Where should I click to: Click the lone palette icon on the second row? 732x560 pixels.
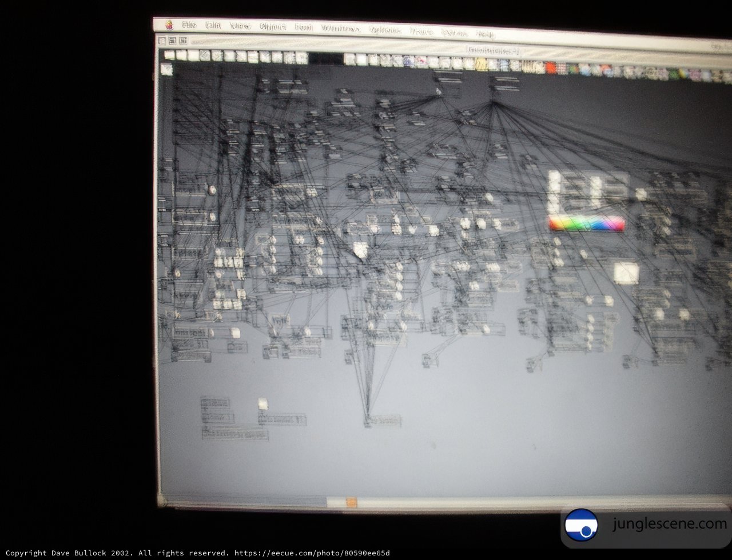(x=166, y=69)
